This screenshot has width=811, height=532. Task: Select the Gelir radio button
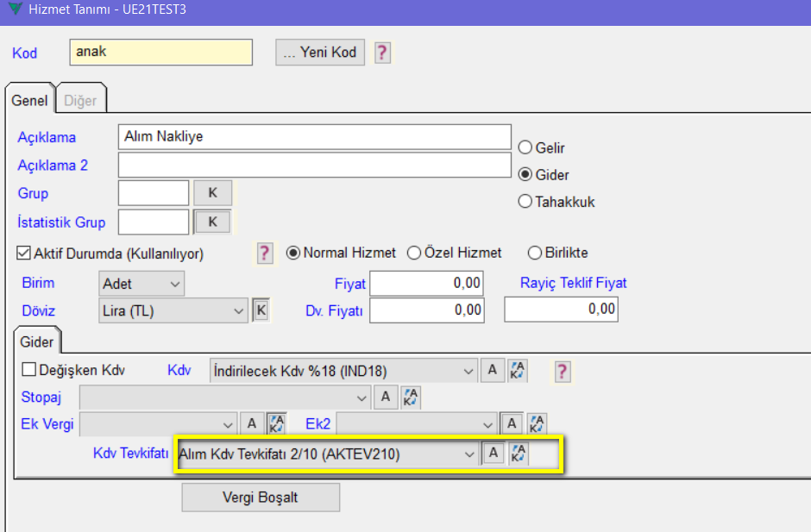click(524, 147)
